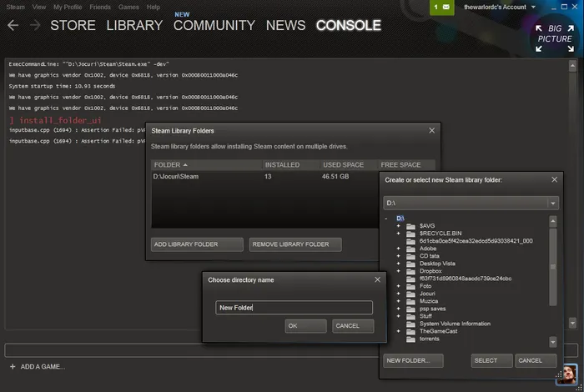Screen dimensions: 584x392
Task: Switch to the COMMUNITY tab
Action: tap(214, 25)
